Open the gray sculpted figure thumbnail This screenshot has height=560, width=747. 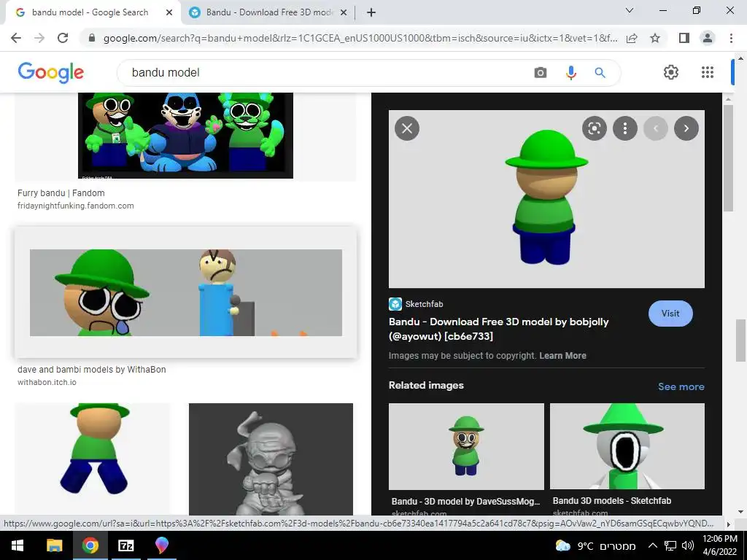point(271,459)
